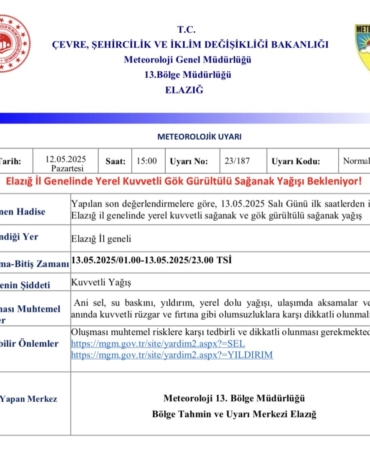Open the mgm.gov.tr YILDIRIM help link
This screenshot has height=450, width=370.
[172, 355]
